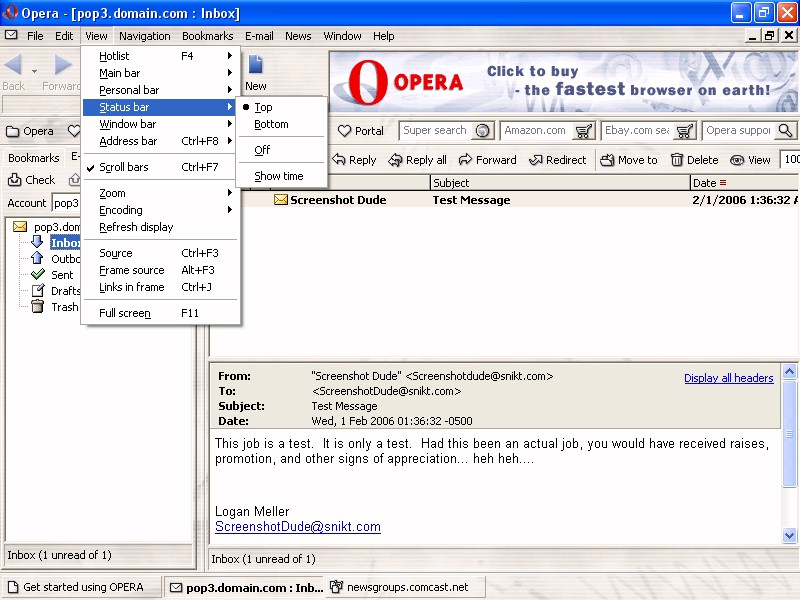Click the Delete trash icon

click(x=677, y=160)
